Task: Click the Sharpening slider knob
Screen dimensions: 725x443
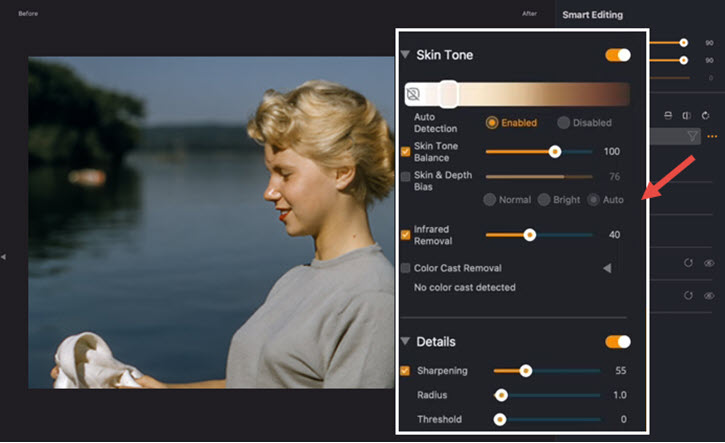Action: coord(526,371)
